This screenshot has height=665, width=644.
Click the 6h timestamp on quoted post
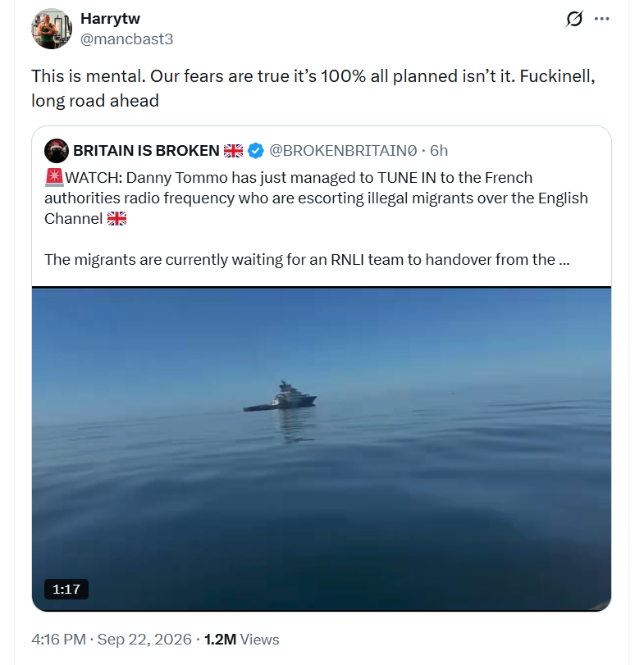(439, 151)
